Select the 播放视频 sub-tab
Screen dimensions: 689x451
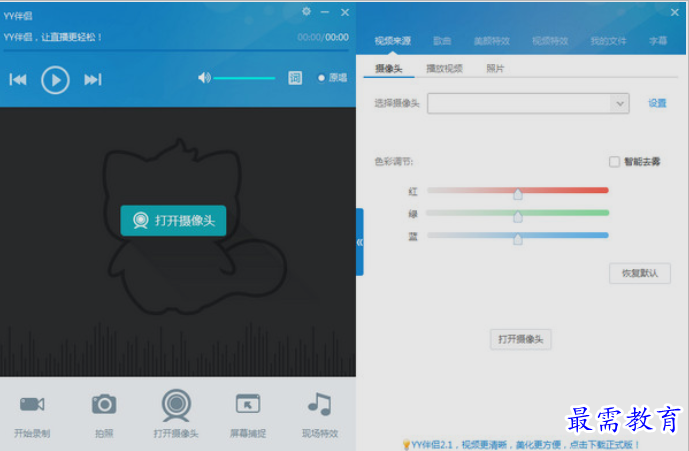coord(444,68)
